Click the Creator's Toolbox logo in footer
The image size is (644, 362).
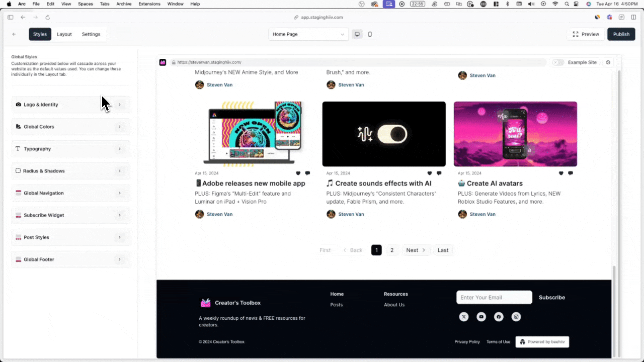pos(206,303)
